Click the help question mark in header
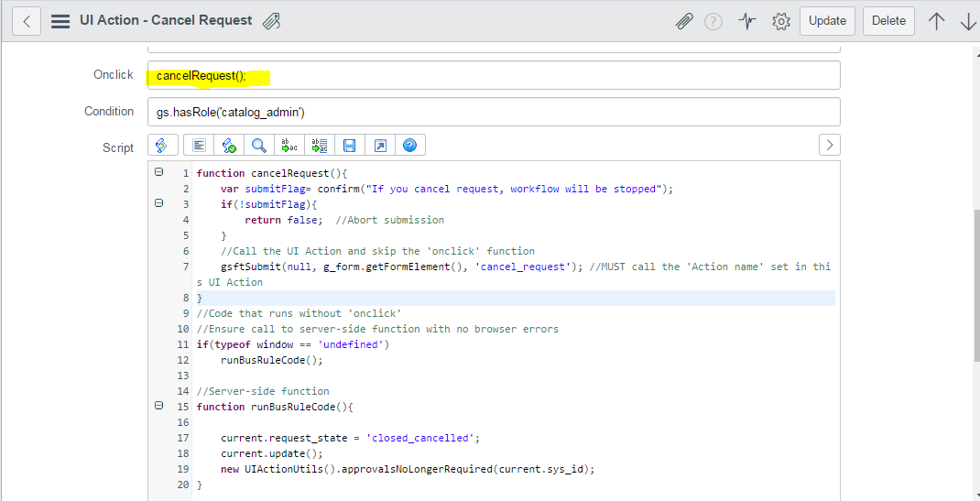 pos(713,21)
